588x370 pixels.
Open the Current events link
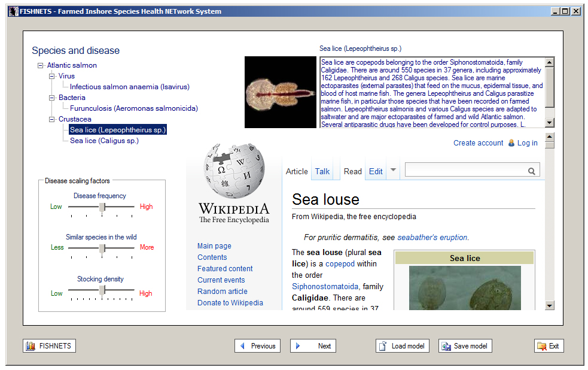click(x=221, y=280)
